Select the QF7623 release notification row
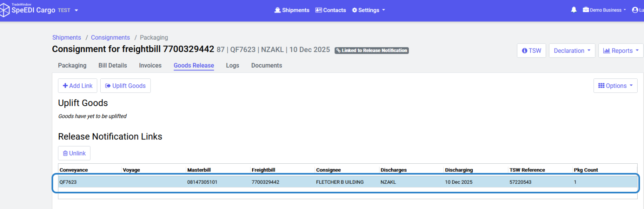The height and width of the screenshot is (209, 644). pos(346,182)
